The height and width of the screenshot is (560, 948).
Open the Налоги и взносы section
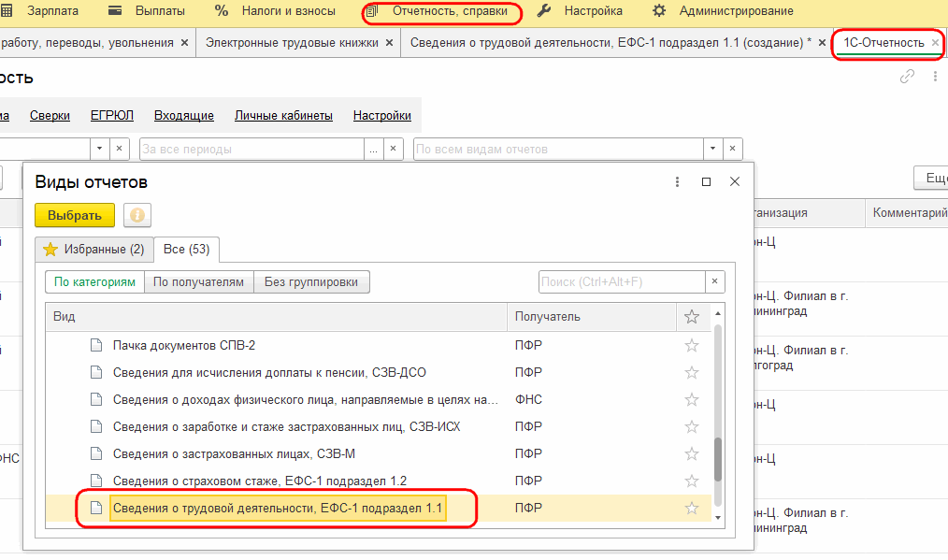pyautogui.click(x=275, y=11)
